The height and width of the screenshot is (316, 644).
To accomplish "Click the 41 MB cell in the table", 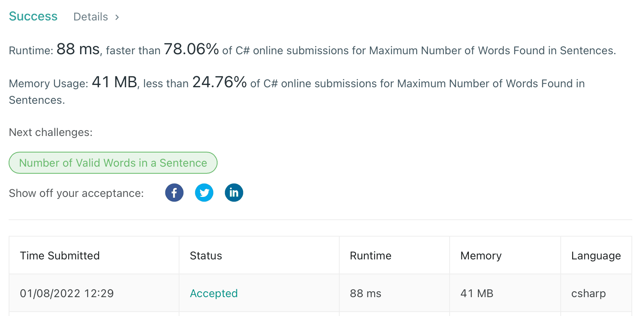I will click(x=477, y=294).
